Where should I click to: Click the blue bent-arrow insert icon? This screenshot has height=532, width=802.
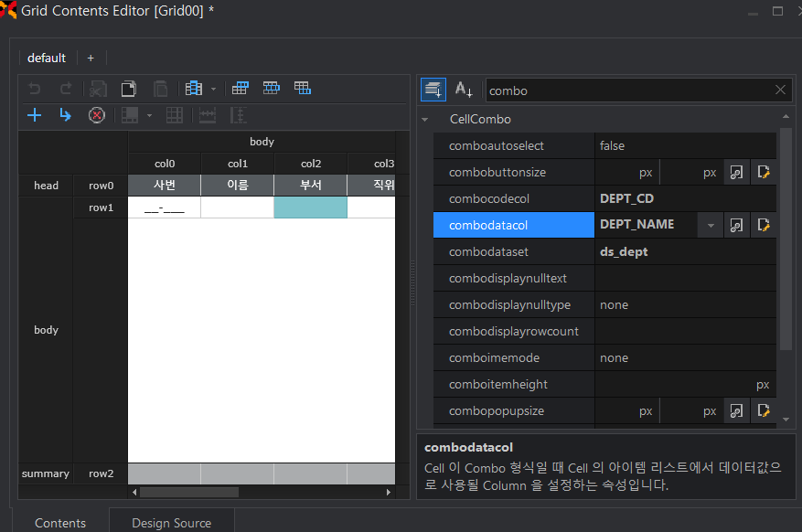[x=65, y=115]
